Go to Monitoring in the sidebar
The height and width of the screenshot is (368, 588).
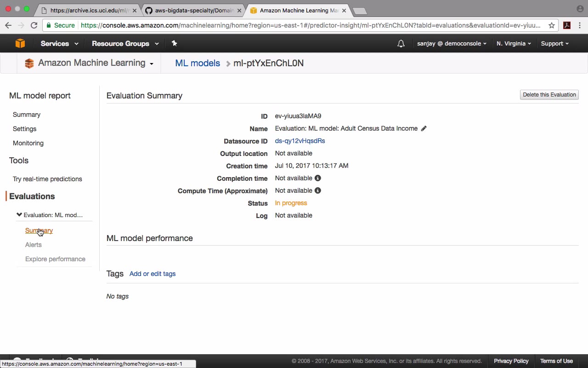click(x=28, y=143)
